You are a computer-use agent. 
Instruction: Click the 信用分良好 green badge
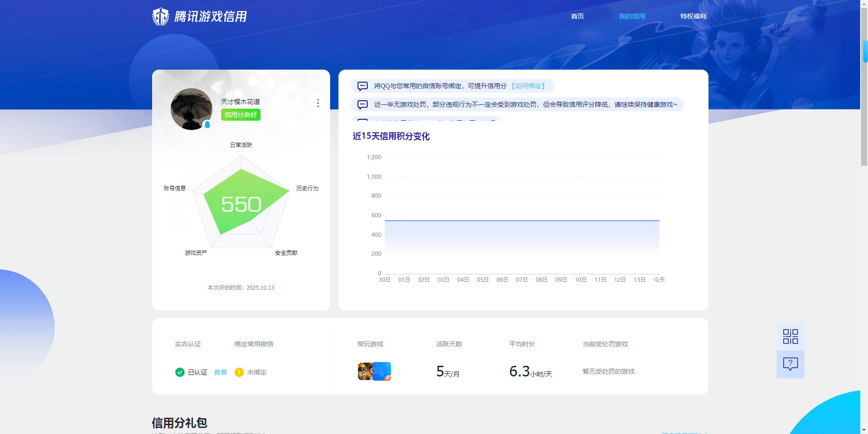point(241,115)
